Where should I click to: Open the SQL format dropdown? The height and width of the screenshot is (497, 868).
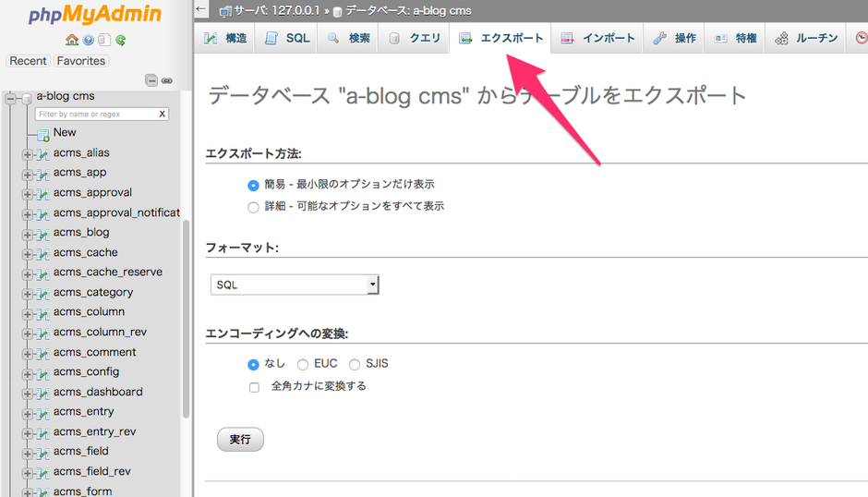(x=295, y=285)
